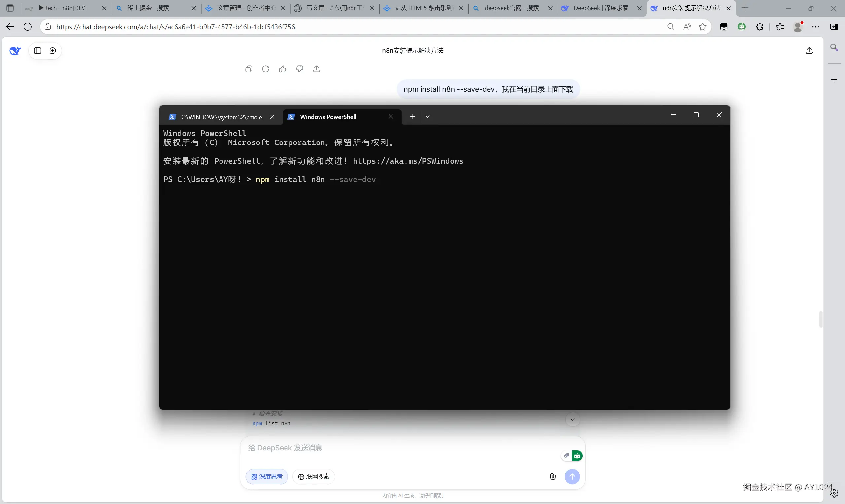Image resolution: width=845 pixels, height=504 pixels.
Task: Toggle the sidebar in DeepSeek chat
Action: tap(37, 50)
